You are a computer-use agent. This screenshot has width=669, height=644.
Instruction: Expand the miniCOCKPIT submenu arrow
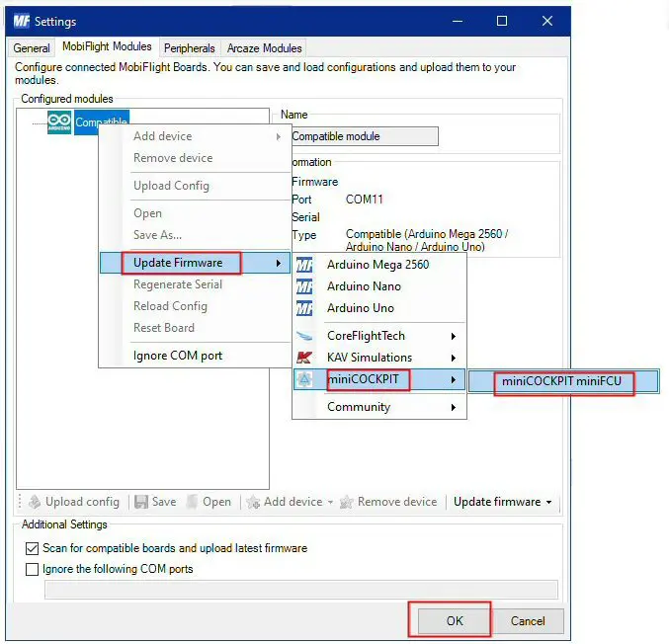tap(454, 379)
